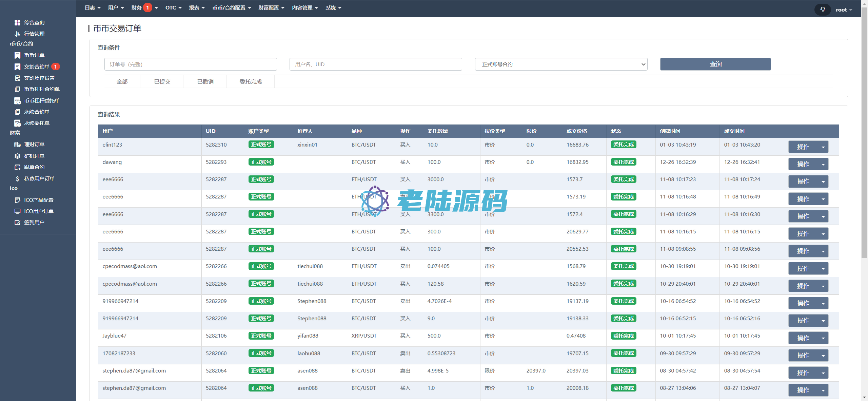Focus the 用户名、UID input field
868x401 pixels.
[376, 64]
